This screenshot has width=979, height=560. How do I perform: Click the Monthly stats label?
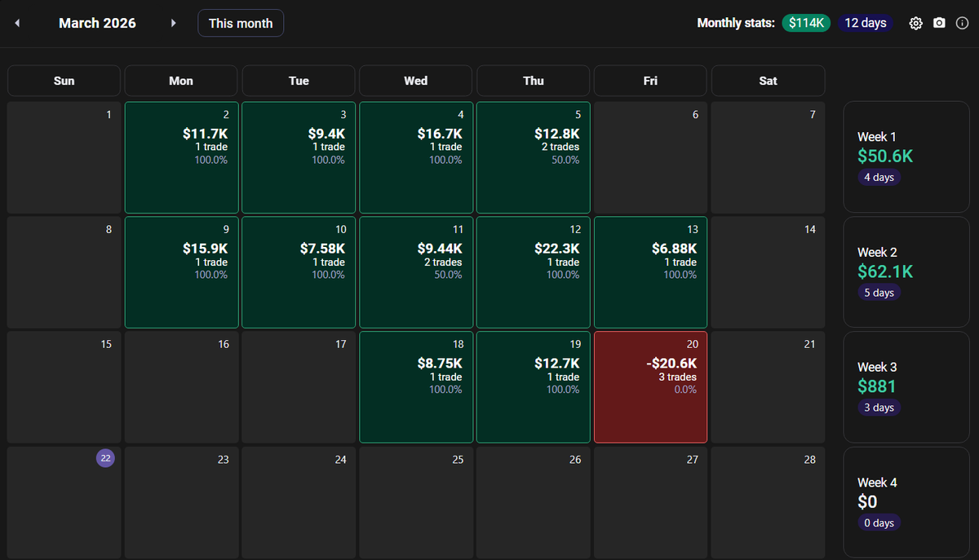(736, 23)
